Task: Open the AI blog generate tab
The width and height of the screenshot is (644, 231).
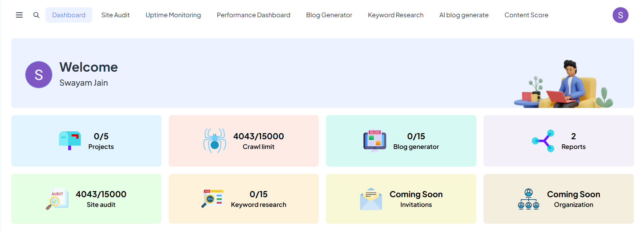Action: [x=464, y=15]
